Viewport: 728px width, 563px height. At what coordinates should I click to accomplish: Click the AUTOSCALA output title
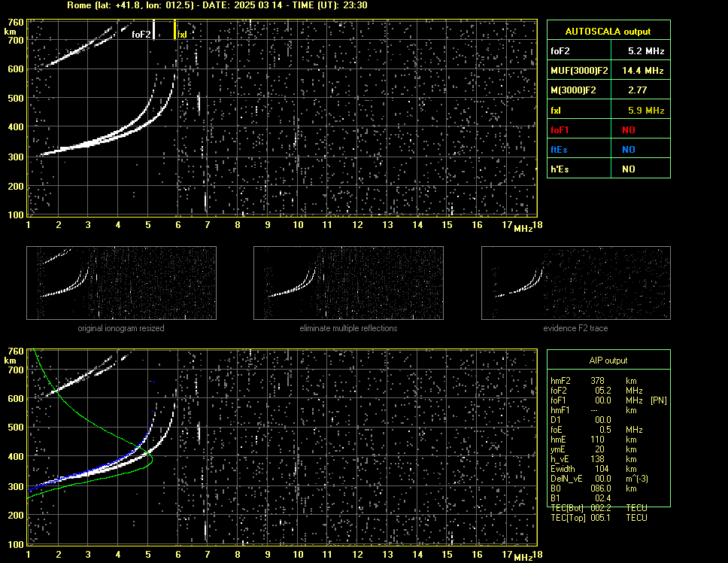pos(608,32)
